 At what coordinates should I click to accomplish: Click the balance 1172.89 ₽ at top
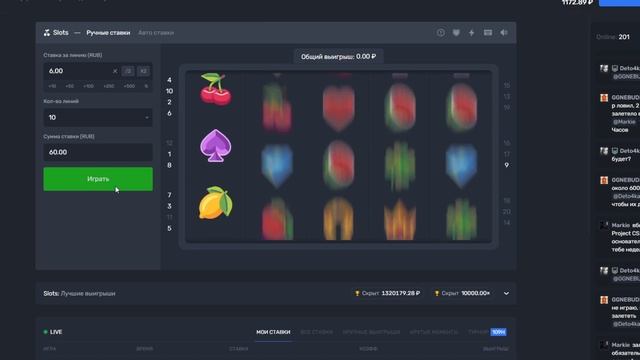[577, 2]
